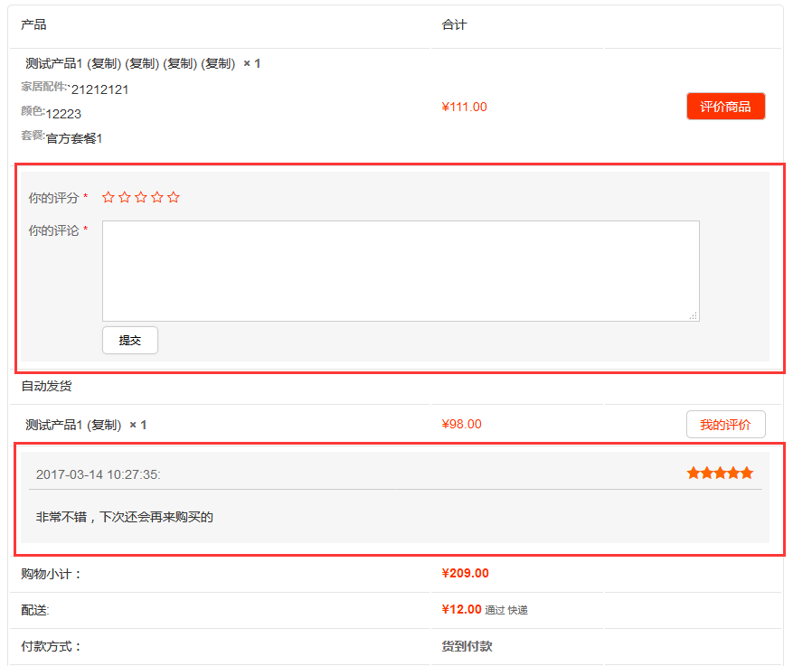Rate one star in your rating

coord(109,197)
